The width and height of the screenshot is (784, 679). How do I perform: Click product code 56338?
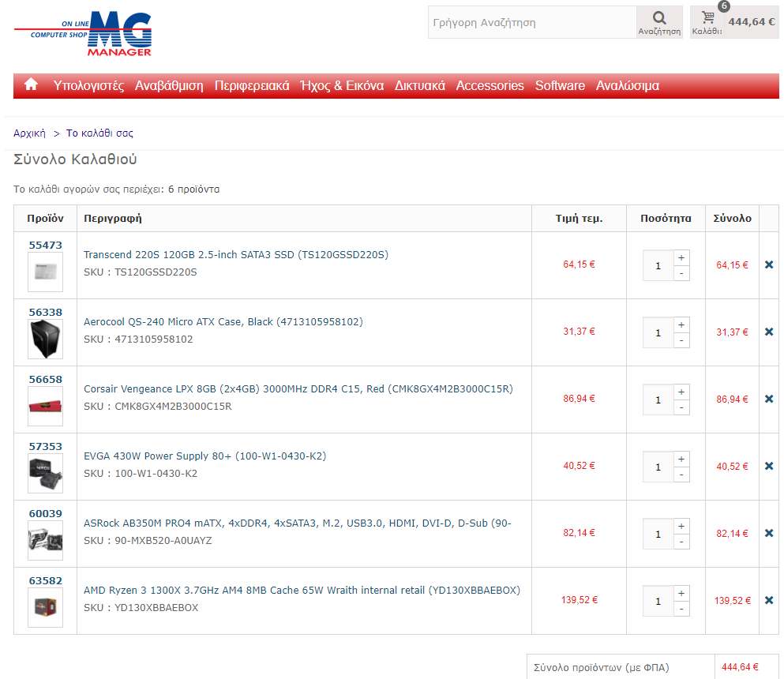46,312
